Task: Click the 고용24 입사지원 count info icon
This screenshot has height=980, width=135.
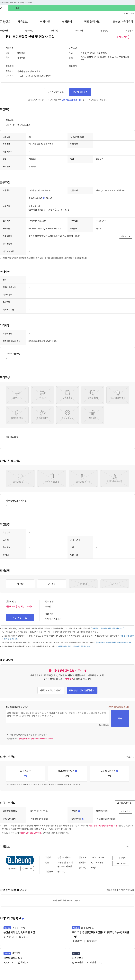Action: coord(117,771)
